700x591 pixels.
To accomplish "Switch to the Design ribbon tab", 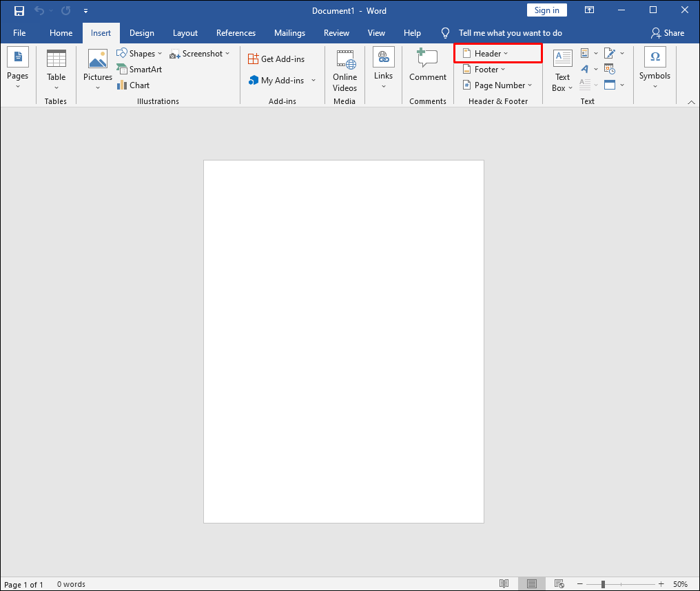I will (141, 32).
